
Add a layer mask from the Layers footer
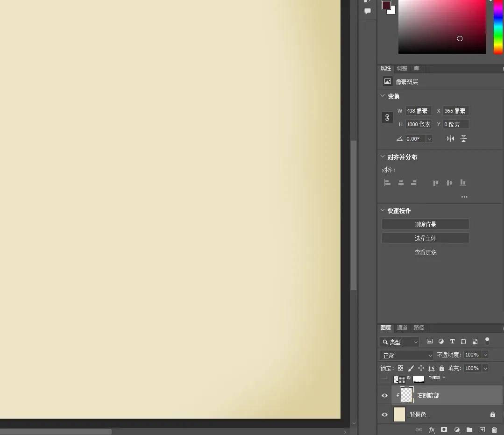tap(444, 429)
